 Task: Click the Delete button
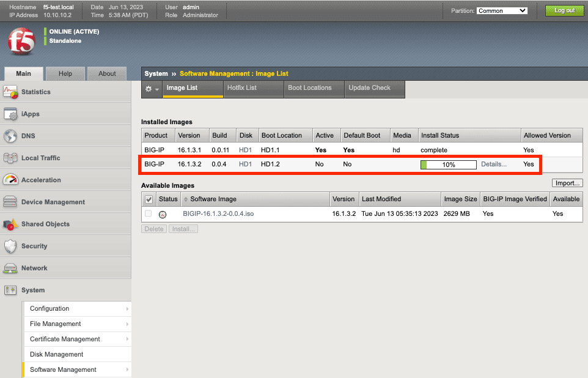click(x=154, y=229)
